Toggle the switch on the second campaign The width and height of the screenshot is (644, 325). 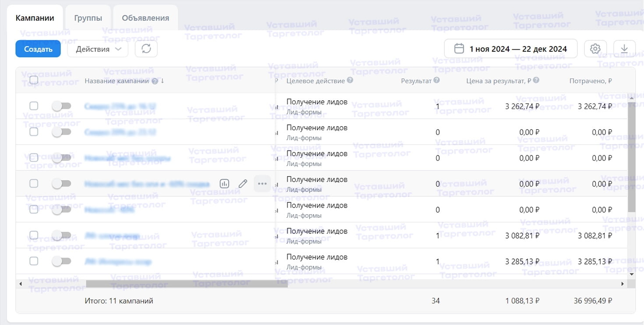point(61,132)
